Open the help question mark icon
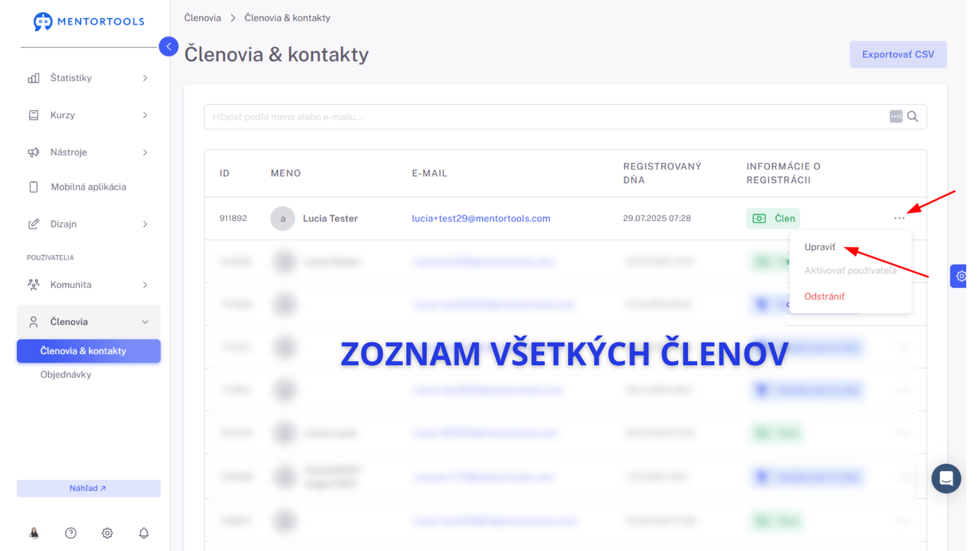980x551 pixels. 71,533
